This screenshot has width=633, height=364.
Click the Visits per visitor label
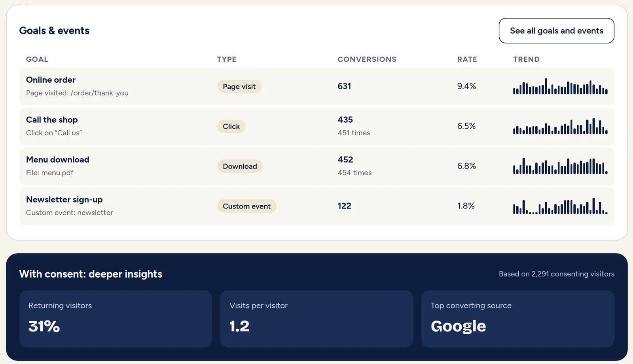click(258, 305)
